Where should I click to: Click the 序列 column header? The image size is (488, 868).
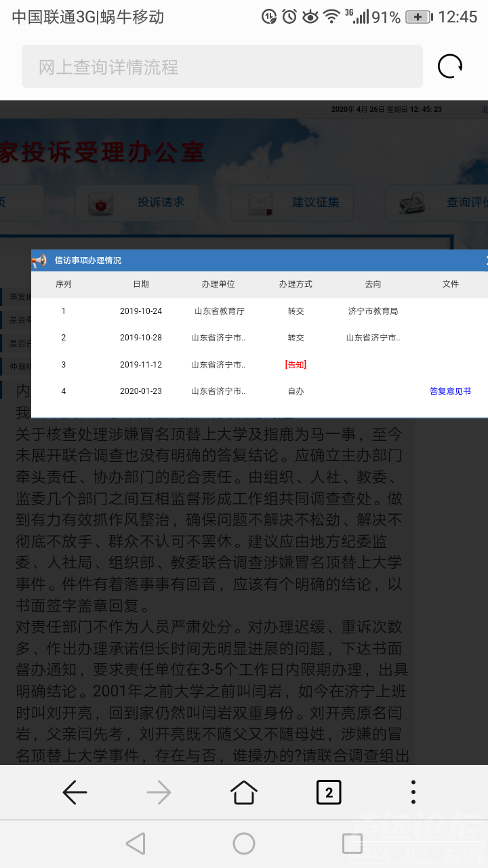(64, 284)
